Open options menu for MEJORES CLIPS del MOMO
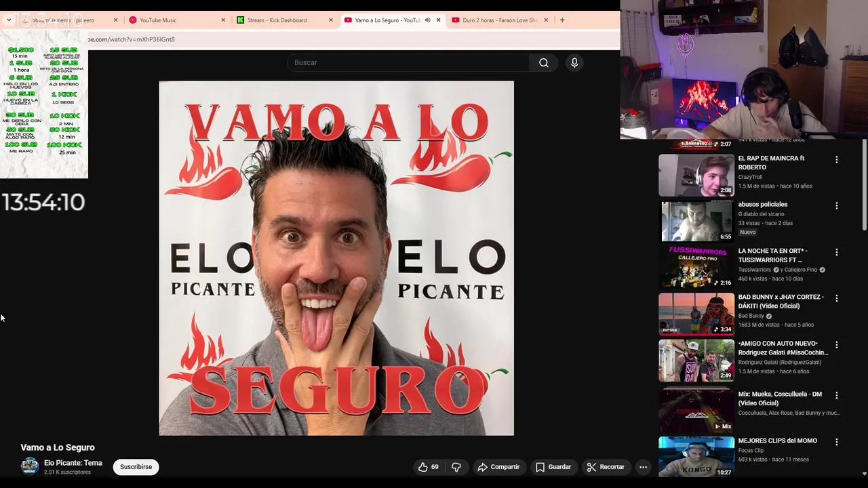The image size is (868, 488). click(837, 442)
